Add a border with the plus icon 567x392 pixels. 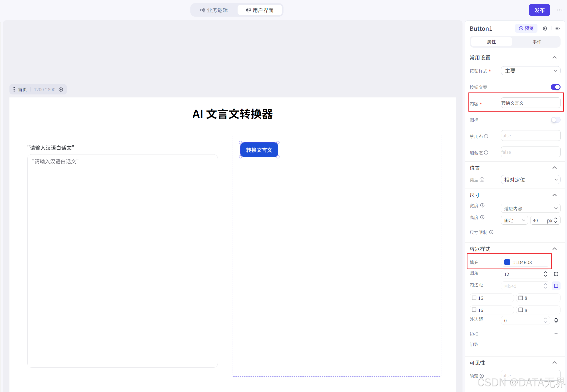pyautogui.click(x=556, y=334)
